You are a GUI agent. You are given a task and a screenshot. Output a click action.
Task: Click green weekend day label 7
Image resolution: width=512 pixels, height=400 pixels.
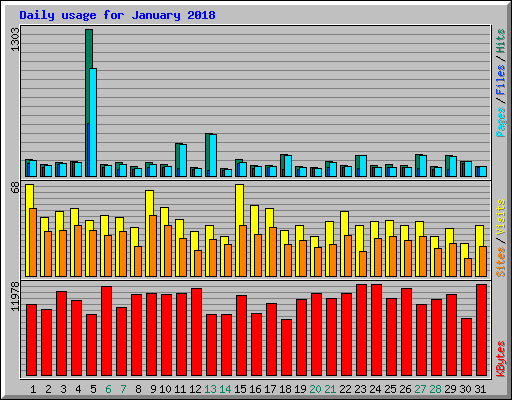[123, 389]
